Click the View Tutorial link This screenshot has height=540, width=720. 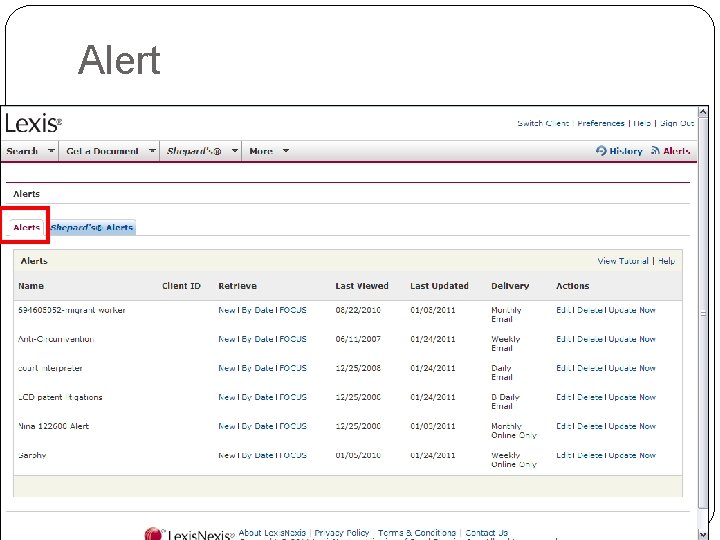point(623,261)
